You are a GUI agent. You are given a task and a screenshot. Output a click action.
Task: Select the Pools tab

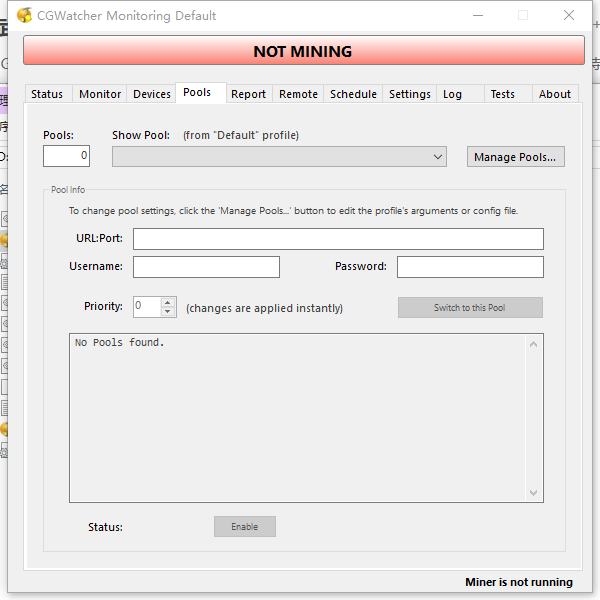pos(201,93)
